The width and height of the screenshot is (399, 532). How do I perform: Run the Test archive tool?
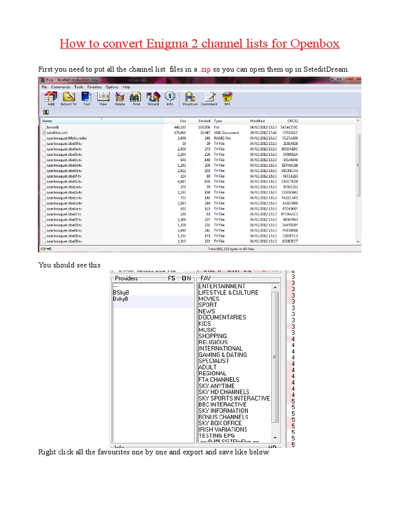point(87,98)
